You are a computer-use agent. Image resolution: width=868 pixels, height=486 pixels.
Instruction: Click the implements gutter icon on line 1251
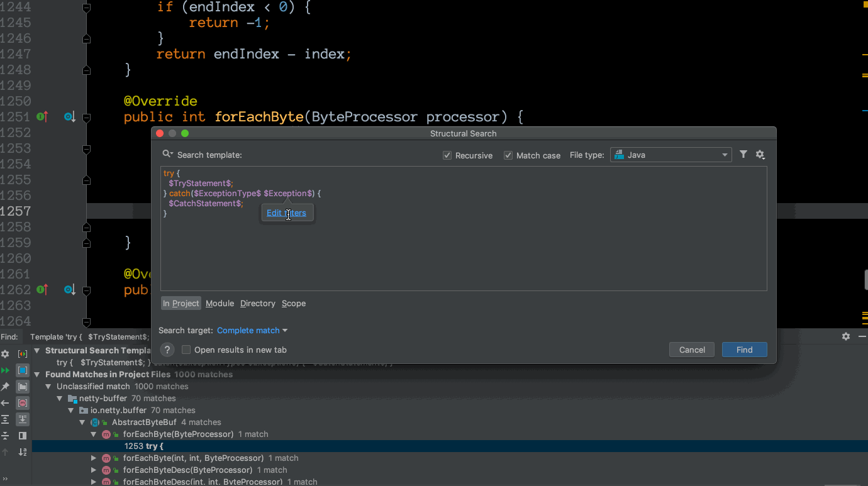[42, 116]
